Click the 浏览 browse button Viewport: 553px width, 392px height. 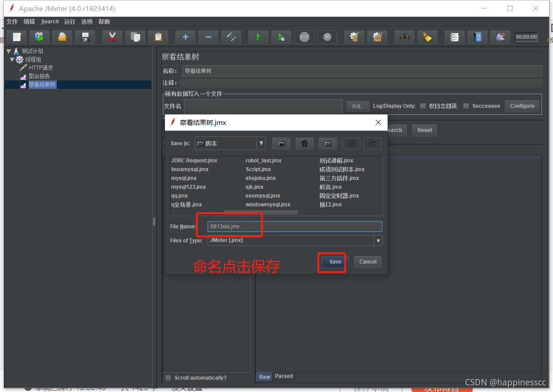(x=358, y=106)
